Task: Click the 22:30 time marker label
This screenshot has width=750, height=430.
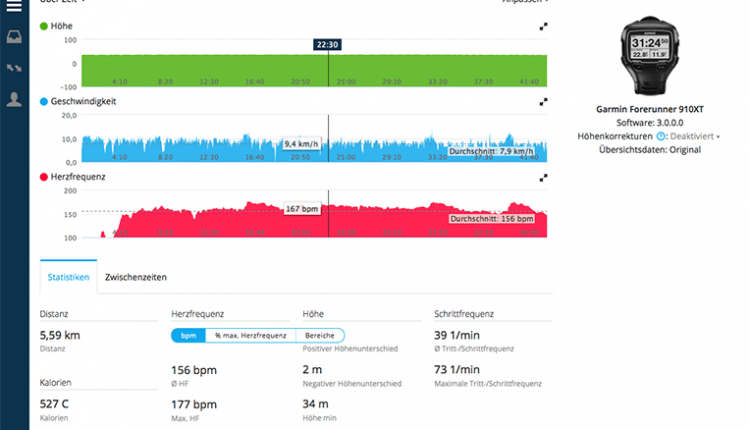Action: [328, 44]
